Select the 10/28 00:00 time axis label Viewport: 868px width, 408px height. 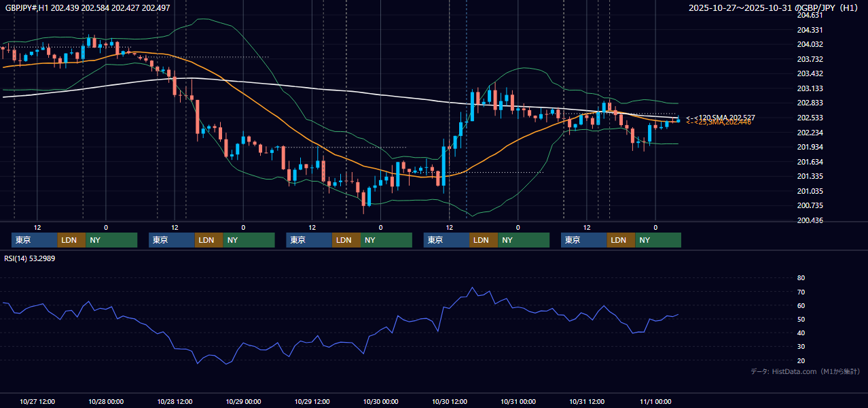pos(106,402)
